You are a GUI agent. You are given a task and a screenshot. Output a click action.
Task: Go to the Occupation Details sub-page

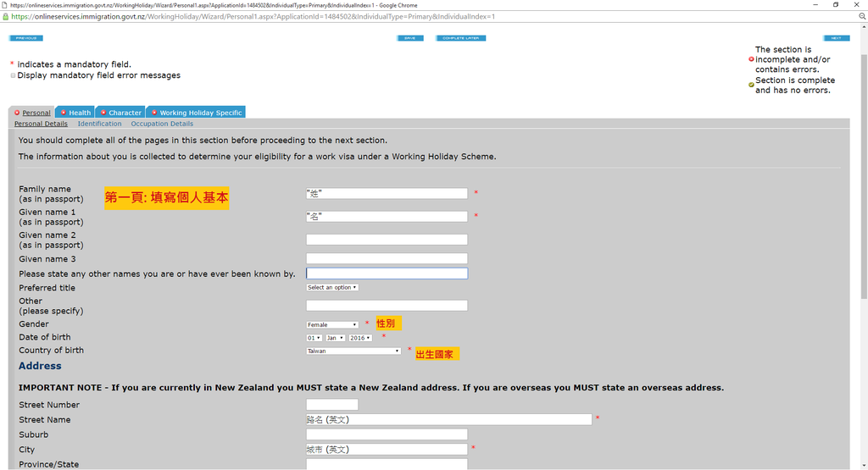(162, 124)
